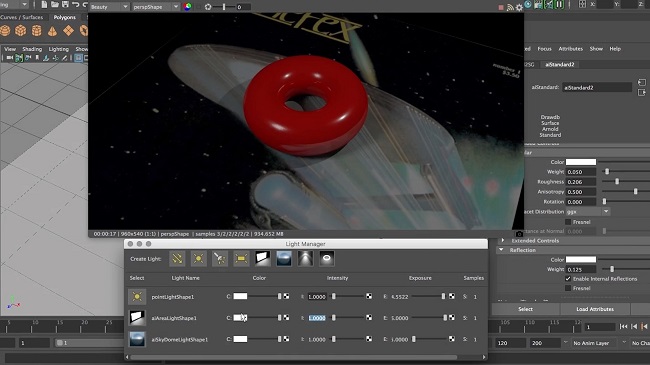Click the Reflection Color white swatch
Screen dimensions: 650x365
tap(581, 259)
